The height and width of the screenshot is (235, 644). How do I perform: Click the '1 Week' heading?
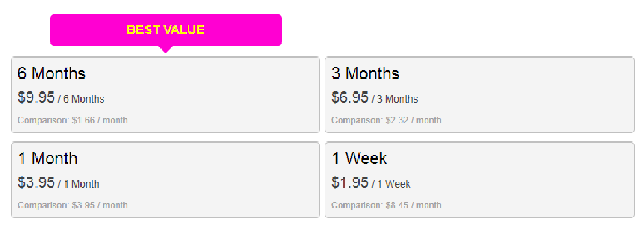[x=359, y=158]
